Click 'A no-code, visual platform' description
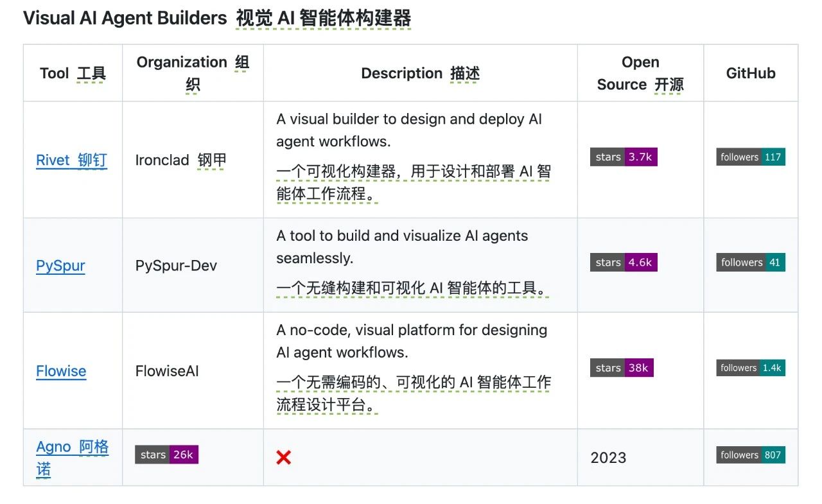 (412, 341)
